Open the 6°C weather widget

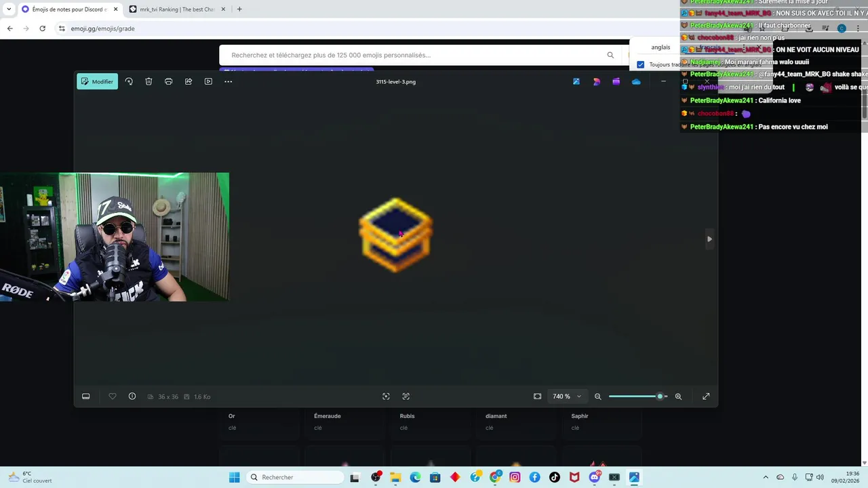coord(27,474)
